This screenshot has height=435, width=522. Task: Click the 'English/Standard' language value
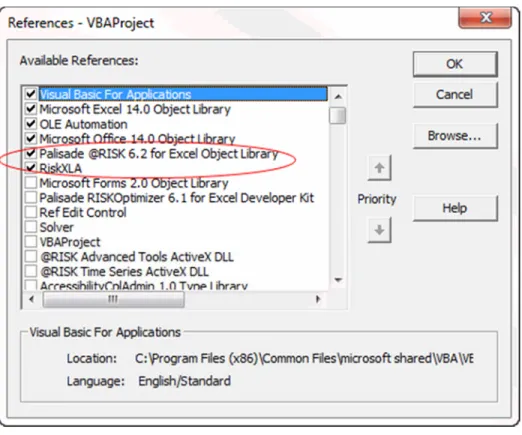185,381
